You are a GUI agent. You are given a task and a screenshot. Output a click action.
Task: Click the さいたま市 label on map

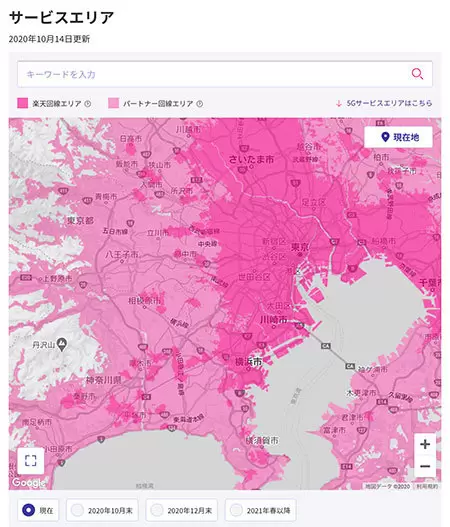[x=251, y=159]
